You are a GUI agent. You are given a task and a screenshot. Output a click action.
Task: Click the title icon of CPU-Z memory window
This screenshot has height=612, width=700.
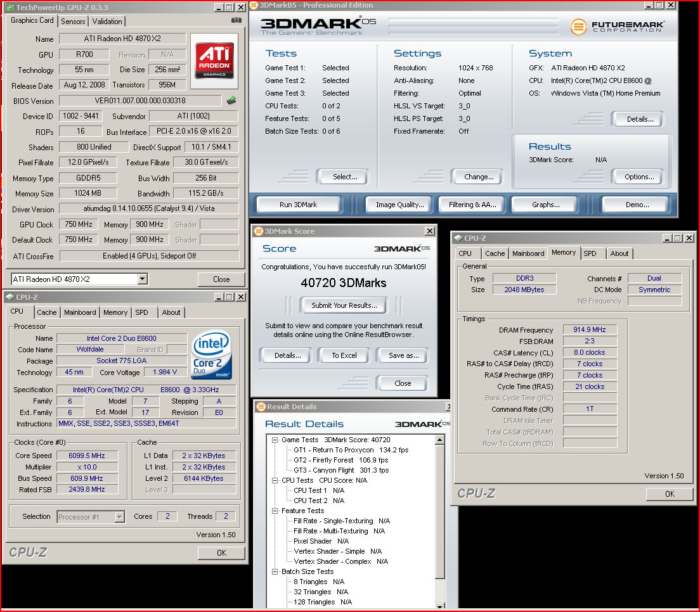point(458,238)
